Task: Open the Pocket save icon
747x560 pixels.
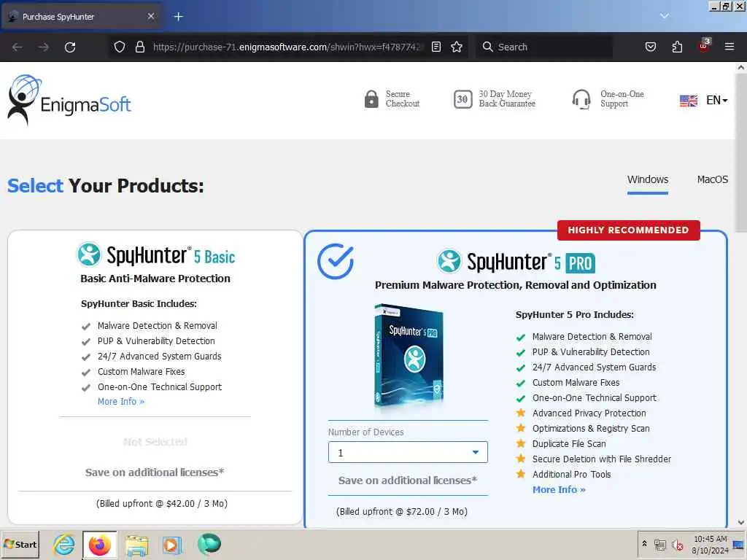Action: (650, 47)
